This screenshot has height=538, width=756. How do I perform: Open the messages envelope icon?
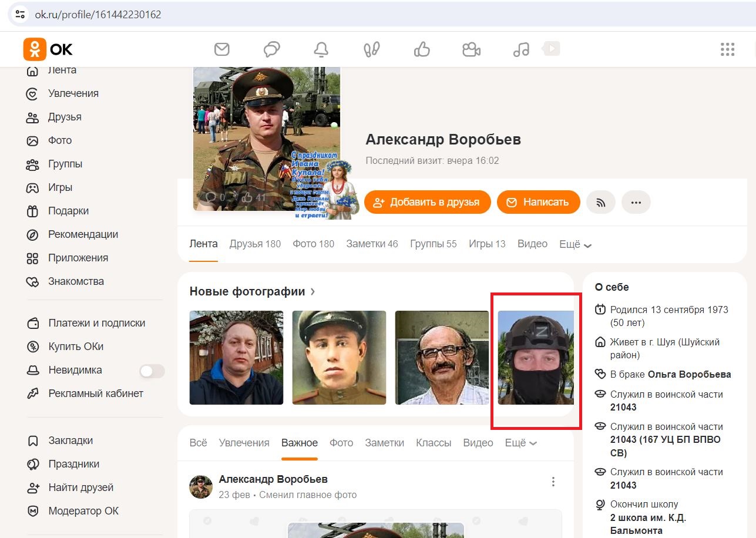(222, 49)
